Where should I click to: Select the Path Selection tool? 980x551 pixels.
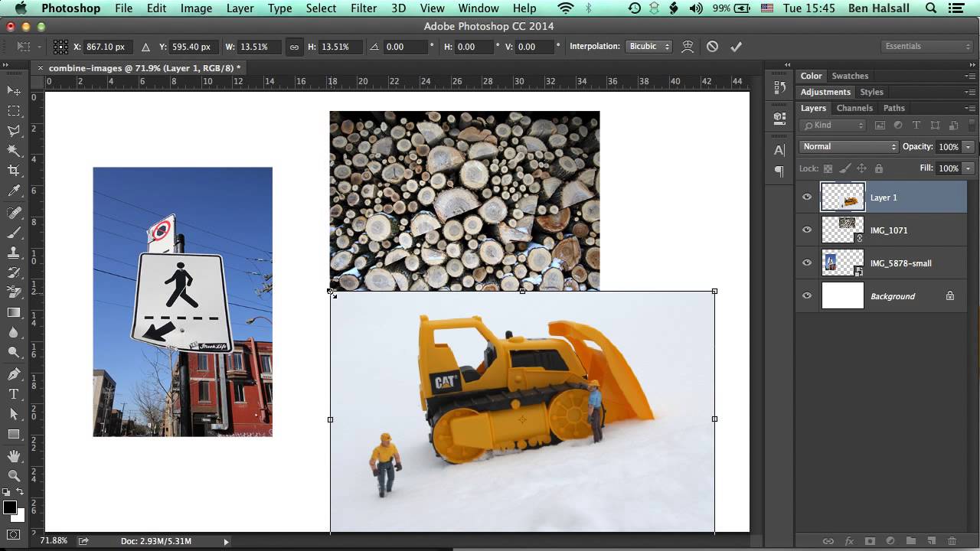point(14,414)
